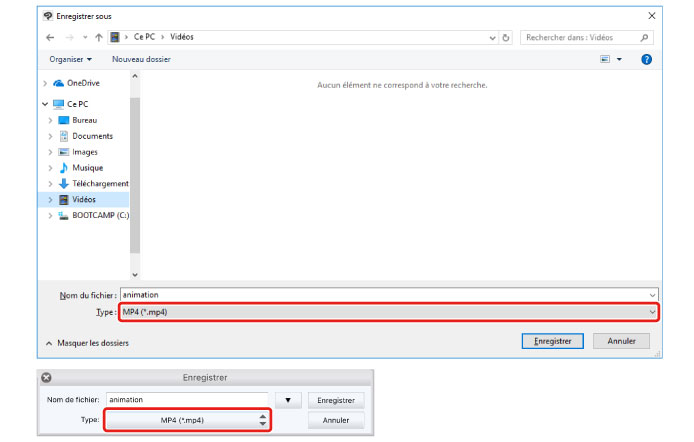Expand the Vidéos folder node
This screenshot has height=442, width=694.
[x=50, y=200]
